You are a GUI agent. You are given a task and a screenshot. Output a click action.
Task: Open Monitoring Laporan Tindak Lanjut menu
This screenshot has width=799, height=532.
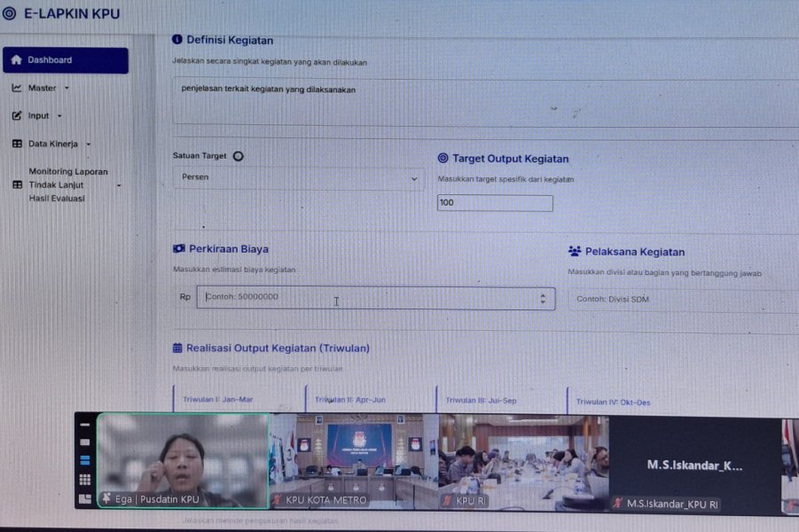click(68, 184)
